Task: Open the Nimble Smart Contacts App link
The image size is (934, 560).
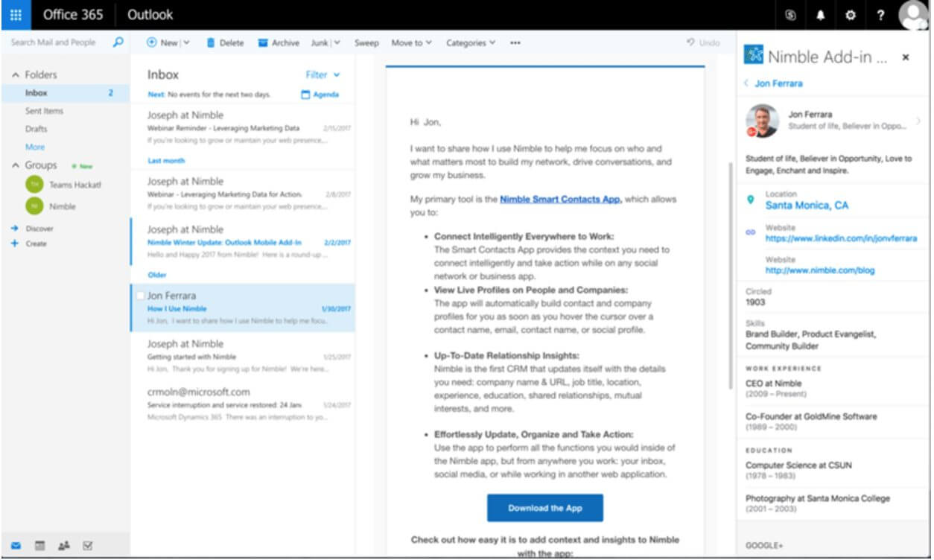Action: [x=560, y=200]
